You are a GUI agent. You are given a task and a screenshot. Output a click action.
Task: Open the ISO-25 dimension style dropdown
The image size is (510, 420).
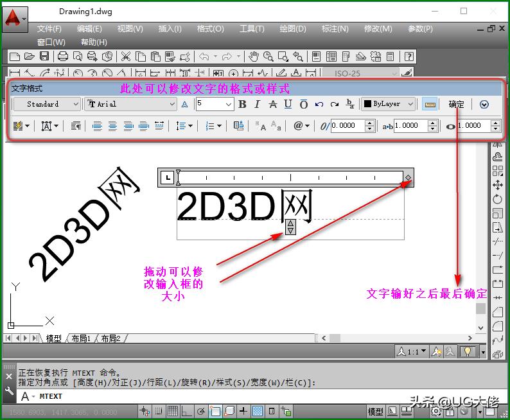[361, 73]
